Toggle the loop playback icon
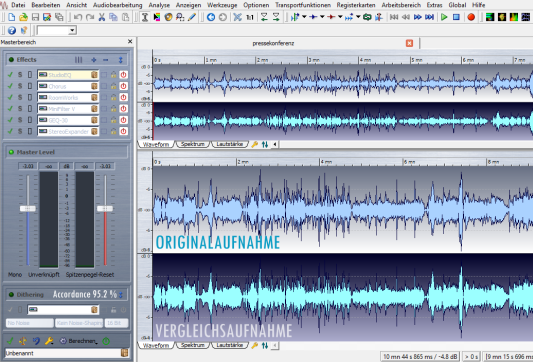This screenshot has width=533, height=362. click(367, 17)
